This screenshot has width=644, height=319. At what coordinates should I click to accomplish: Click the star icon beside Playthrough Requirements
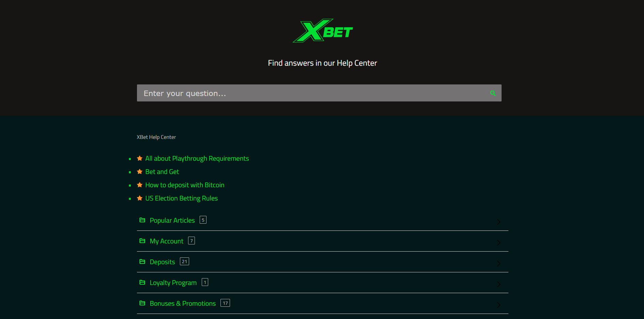click(140, 158)
